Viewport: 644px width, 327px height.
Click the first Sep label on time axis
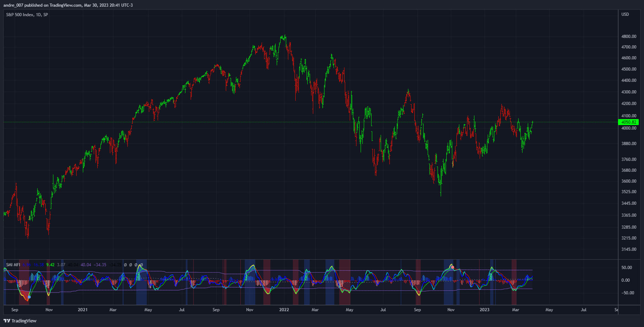tap(15, 310)
